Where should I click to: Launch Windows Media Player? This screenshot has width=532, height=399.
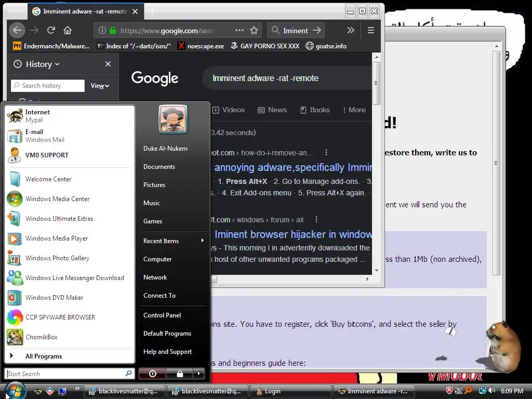coord(70,238)
